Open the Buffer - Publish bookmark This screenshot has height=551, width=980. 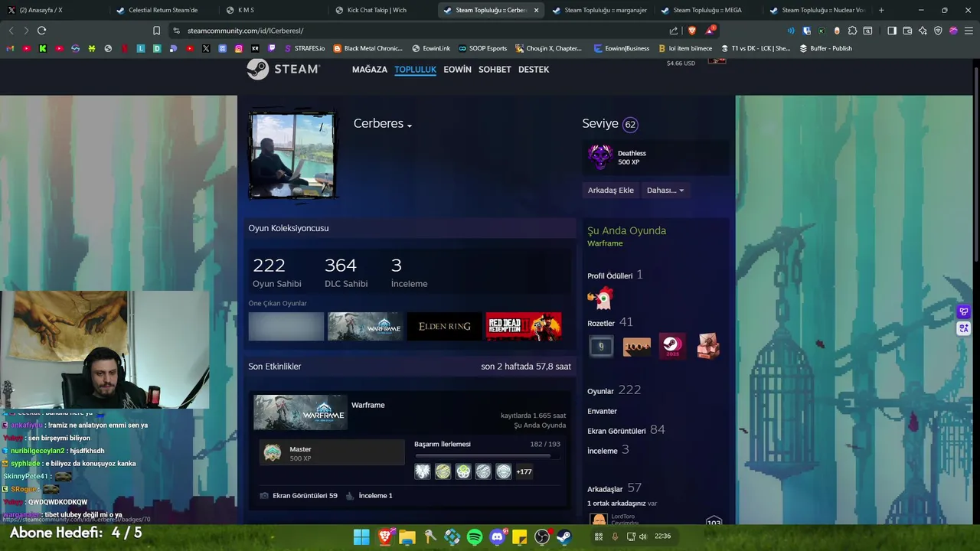(x=825, y=48)
